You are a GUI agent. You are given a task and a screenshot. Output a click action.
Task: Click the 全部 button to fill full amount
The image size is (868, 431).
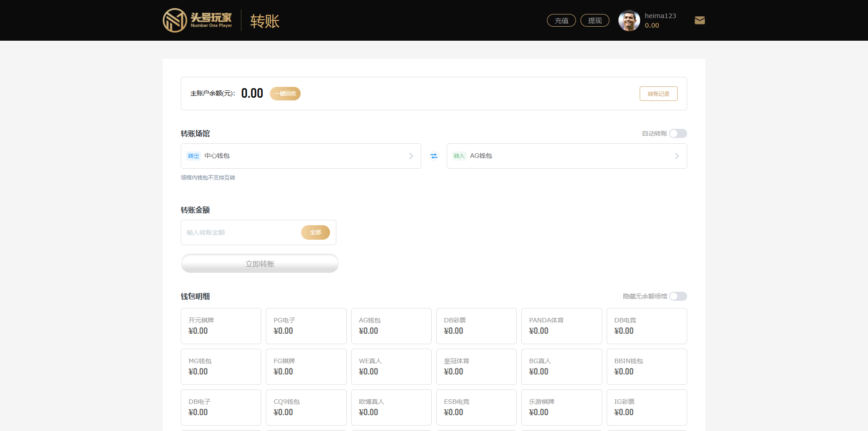(315, 232)
